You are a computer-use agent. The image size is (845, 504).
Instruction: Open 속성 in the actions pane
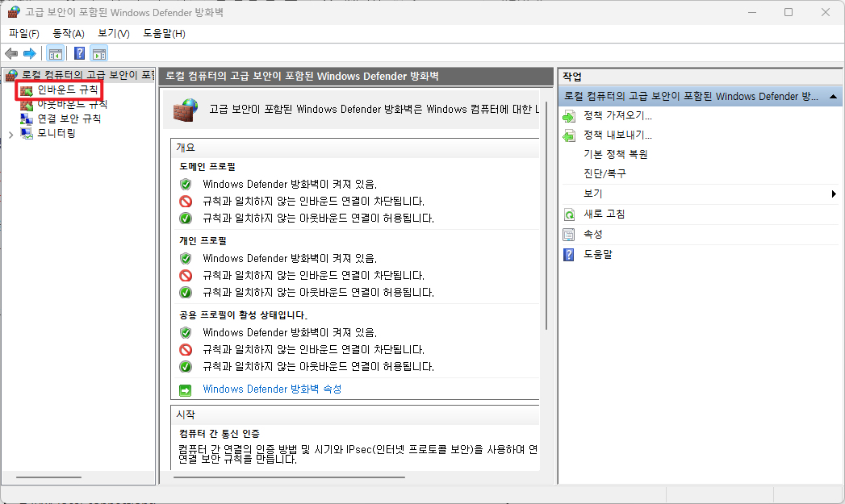[593, 234]
